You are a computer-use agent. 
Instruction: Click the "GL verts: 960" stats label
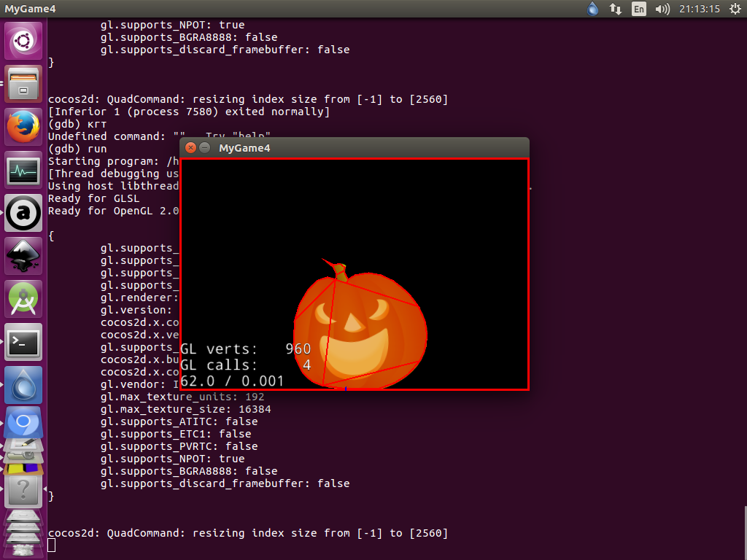click(x=246, y=349)
